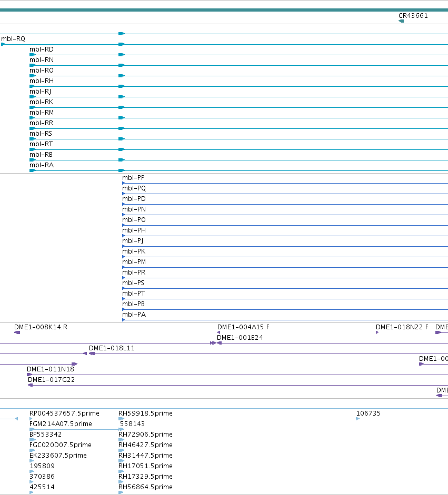Click the DME1-017G22 arrow glyph
The image size is (448, 495).
pyautogui.click(x=31, y=385)
